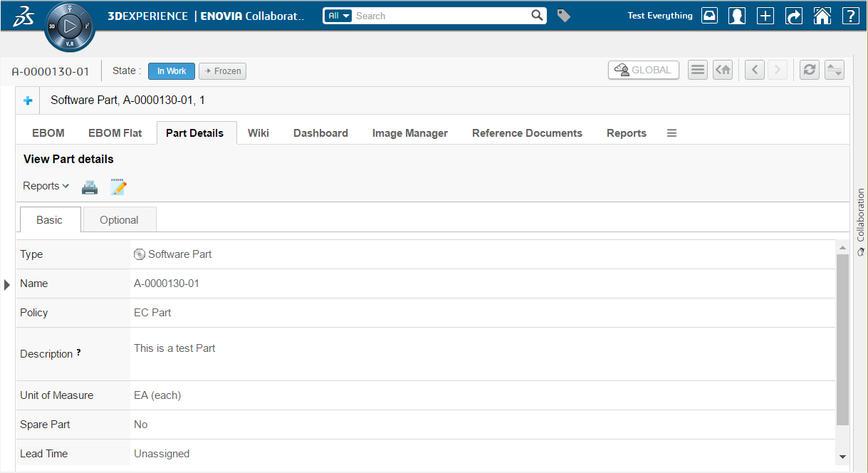Click the printer icon

tap(89, 187)
